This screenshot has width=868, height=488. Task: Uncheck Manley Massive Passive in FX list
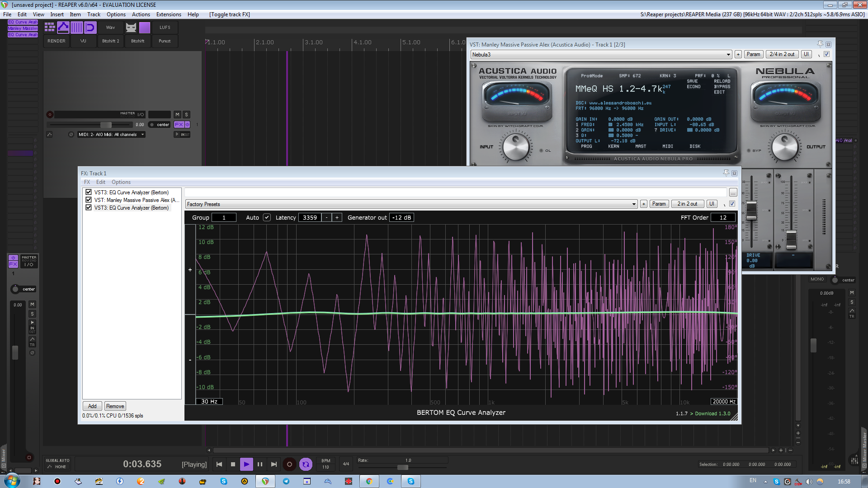pos(89,200)
